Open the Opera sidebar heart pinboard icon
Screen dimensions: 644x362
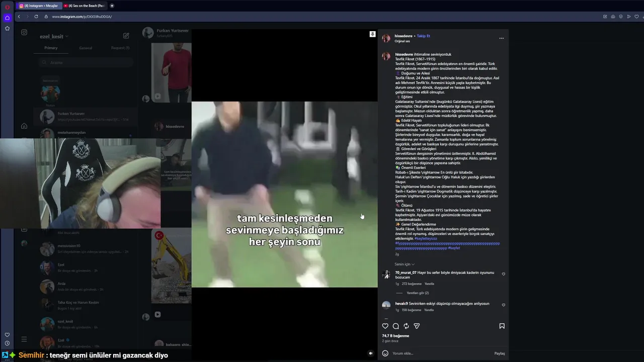pos(7,335)
